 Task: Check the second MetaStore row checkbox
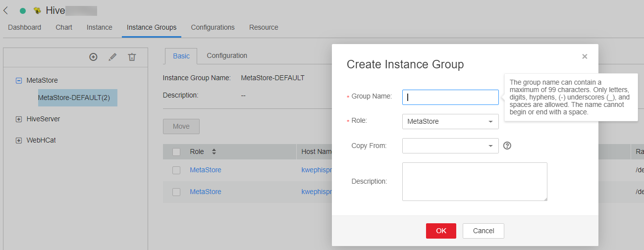pos(176,192)
